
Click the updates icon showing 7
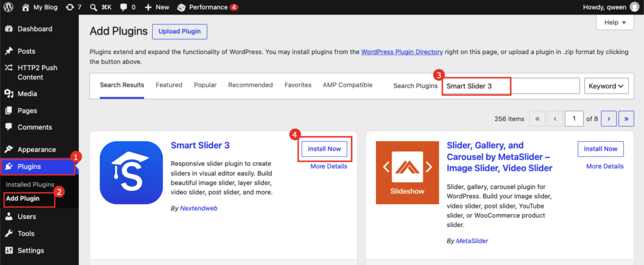(x=69, y=7)
